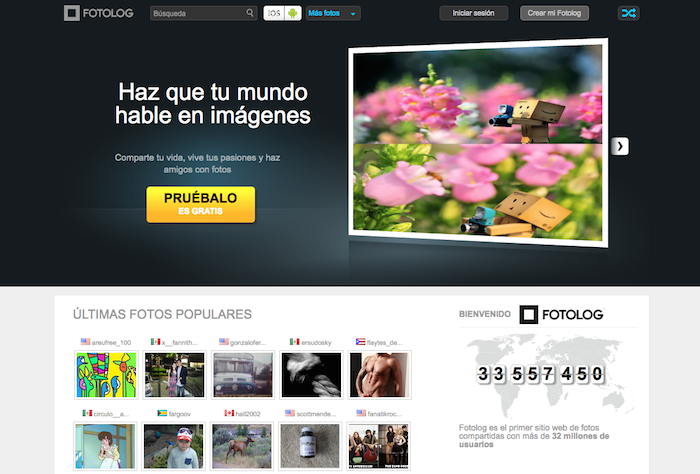Open anime girl drawing thumbnail
Image resolution: width=700 pixels, height=474 pixels.
pos(105,446)
